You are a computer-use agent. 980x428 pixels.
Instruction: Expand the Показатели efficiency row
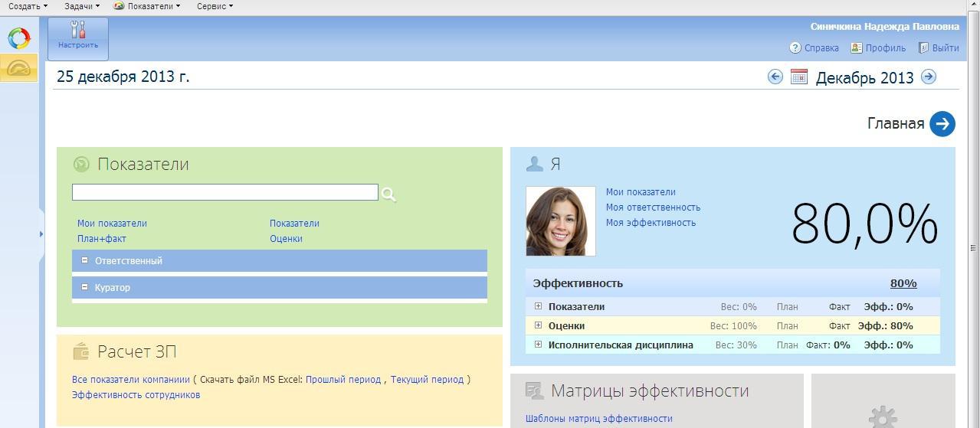(538, 306)
